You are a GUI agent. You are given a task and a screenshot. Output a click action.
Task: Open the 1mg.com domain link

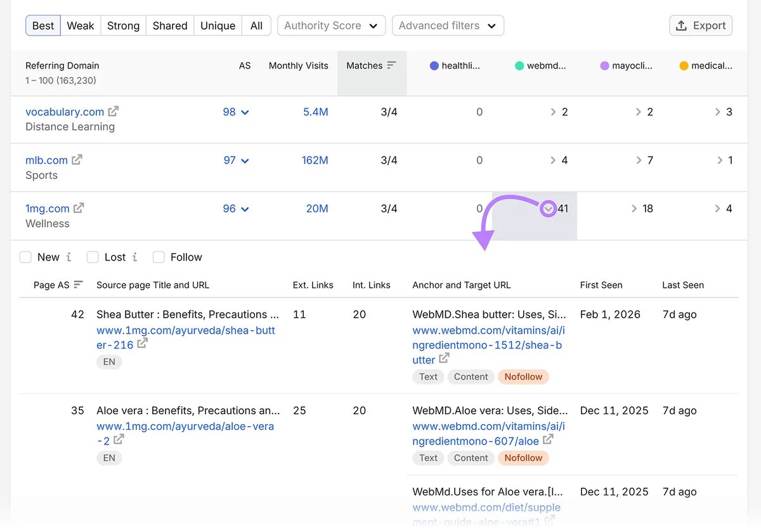point(48,208)
